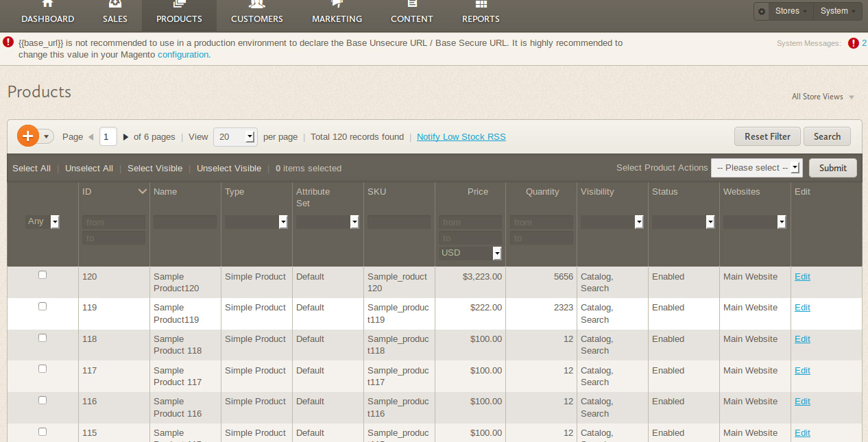Viewport: 868px width, 442px height.
Task: Open the USD currency dropdown
Action: click(x=470, y=253)
